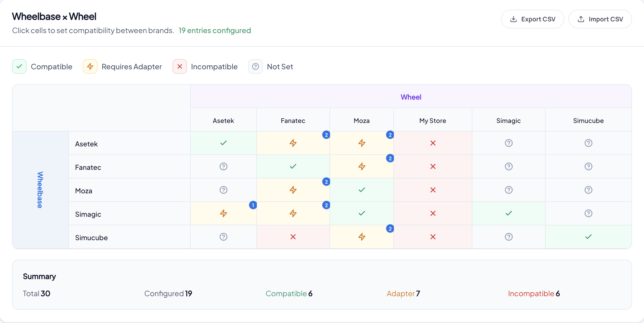Viewport: 644px width, 323px height.
Task: Set Asetek wheelbase, Simucube wheel not-set cell
Action: click(x=589, y=143)
